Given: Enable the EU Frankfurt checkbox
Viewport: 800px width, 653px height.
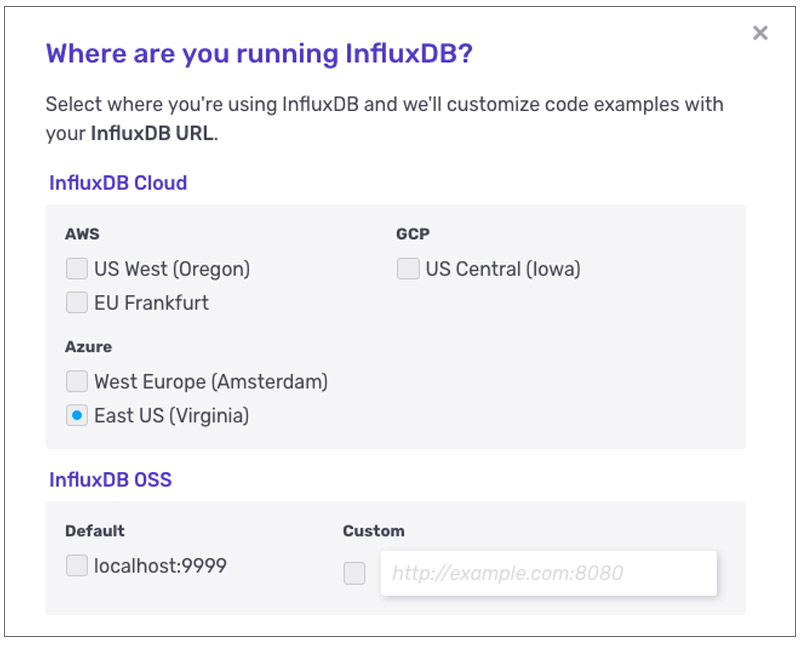Looking at the screenshot, I should pyautogui.click(x=76, y=302).
